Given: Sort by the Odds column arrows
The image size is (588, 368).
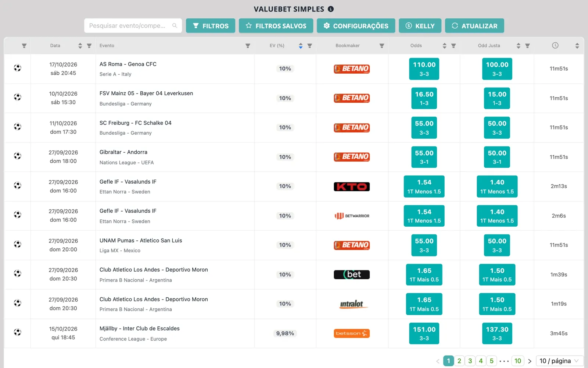Looking at the screenshot, I should click(445, 46).
